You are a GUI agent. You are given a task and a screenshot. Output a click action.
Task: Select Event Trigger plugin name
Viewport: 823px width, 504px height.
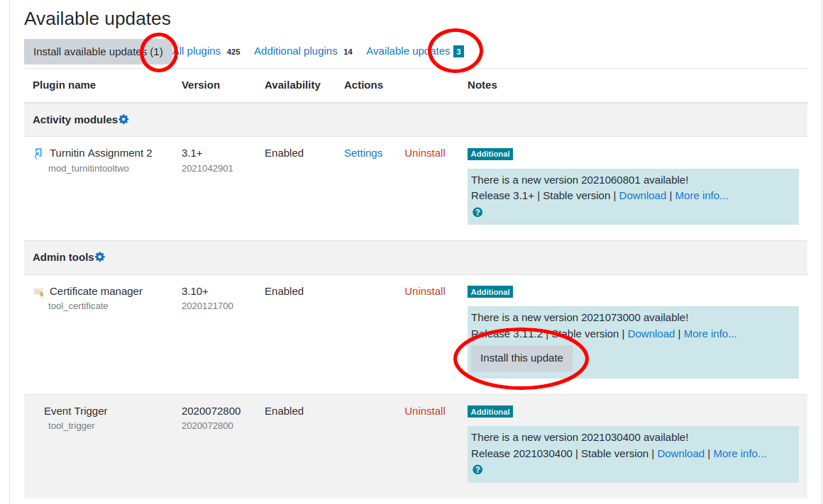click(76, 411)
